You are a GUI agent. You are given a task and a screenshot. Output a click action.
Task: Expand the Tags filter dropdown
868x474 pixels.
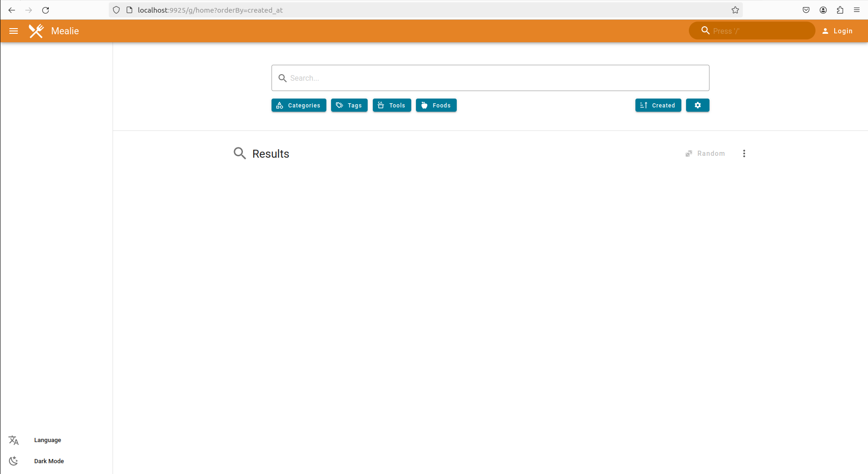point(349,105)
